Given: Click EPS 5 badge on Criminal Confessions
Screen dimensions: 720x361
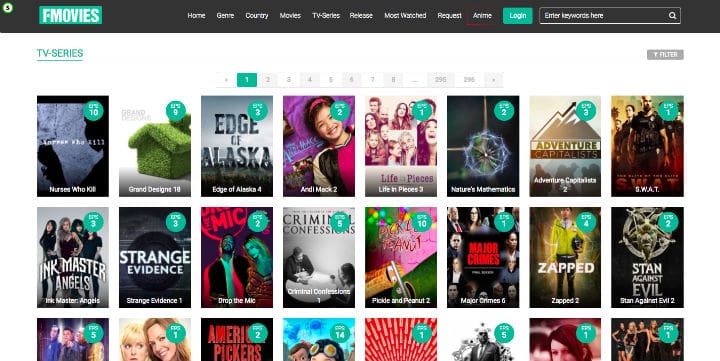Looking at the screenshot, I should point(340,222).
